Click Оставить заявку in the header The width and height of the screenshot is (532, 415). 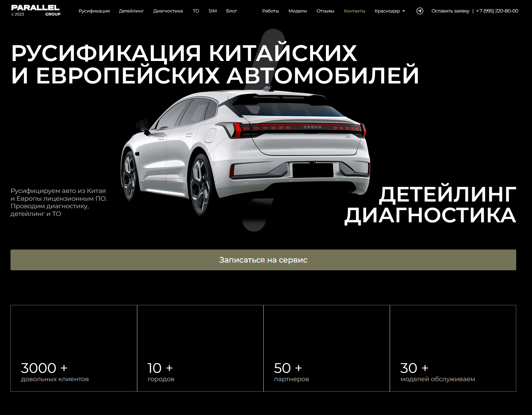pos(450,11)
